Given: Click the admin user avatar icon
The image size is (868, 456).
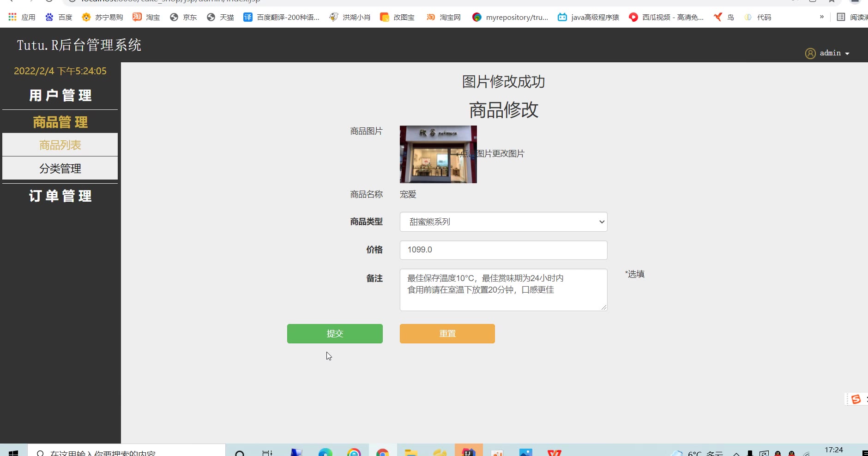Looking at the screenshot, I should 810,53.
